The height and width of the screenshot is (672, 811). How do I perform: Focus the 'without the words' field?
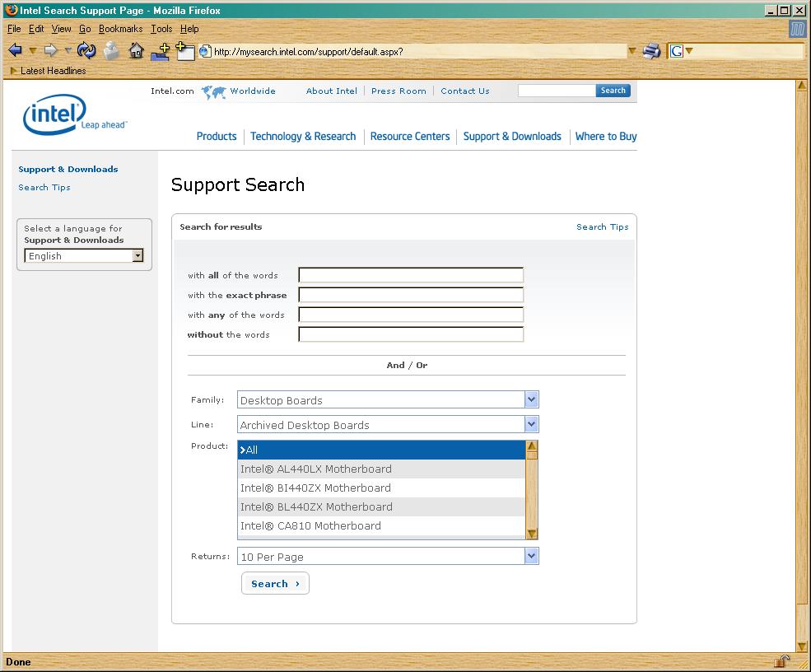[x=411, y=334]
